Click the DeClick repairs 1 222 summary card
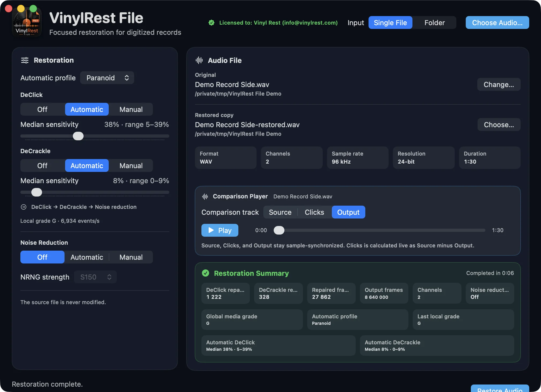 tap(226, 293)
